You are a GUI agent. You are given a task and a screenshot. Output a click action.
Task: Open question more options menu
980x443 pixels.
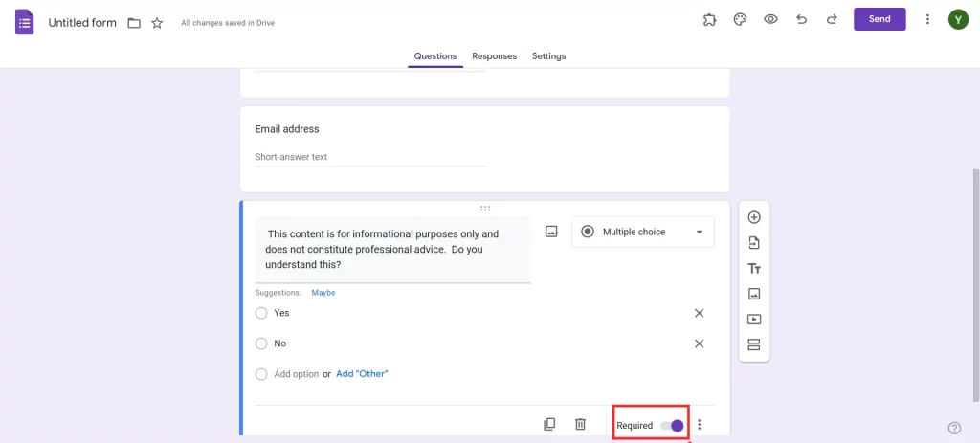pos(700,425)
